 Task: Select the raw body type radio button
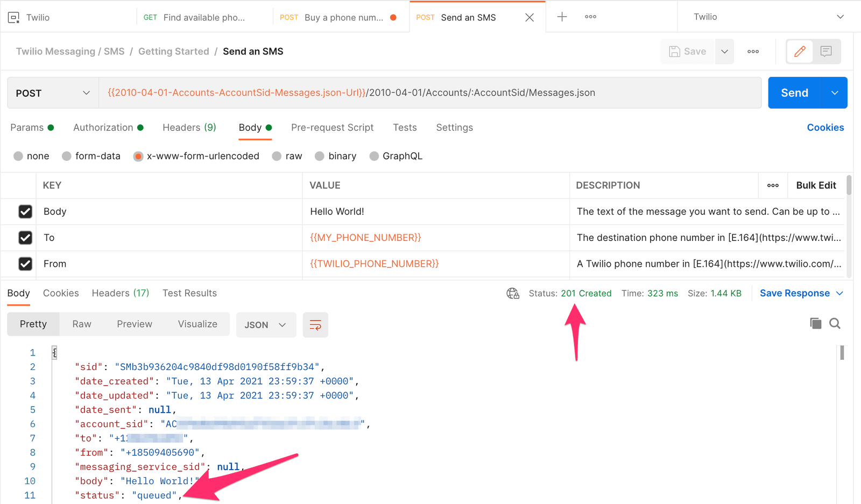coord(277,156)
